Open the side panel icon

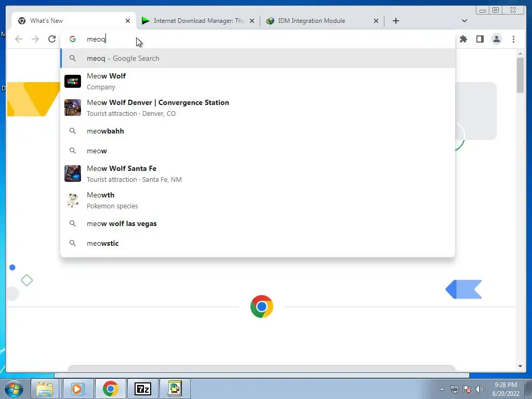tap(480, 39)
